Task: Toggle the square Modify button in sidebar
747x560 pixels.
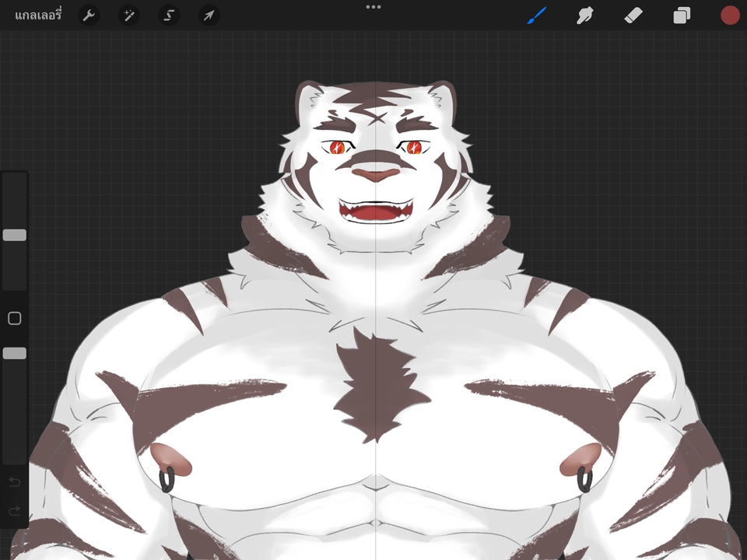Action: [x=14, y=318]
